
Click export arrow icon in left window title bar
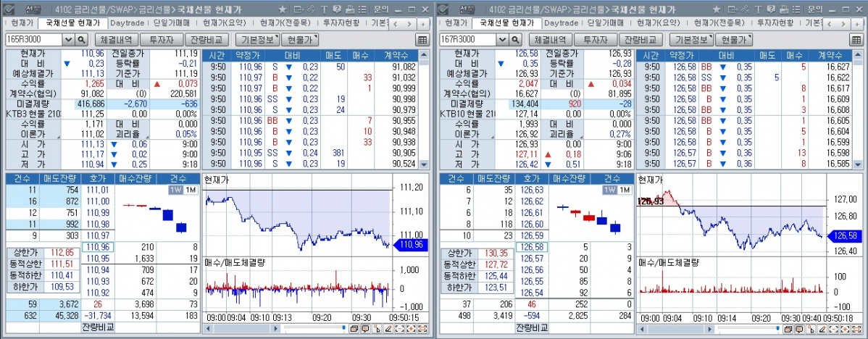[x=299, y=9]
